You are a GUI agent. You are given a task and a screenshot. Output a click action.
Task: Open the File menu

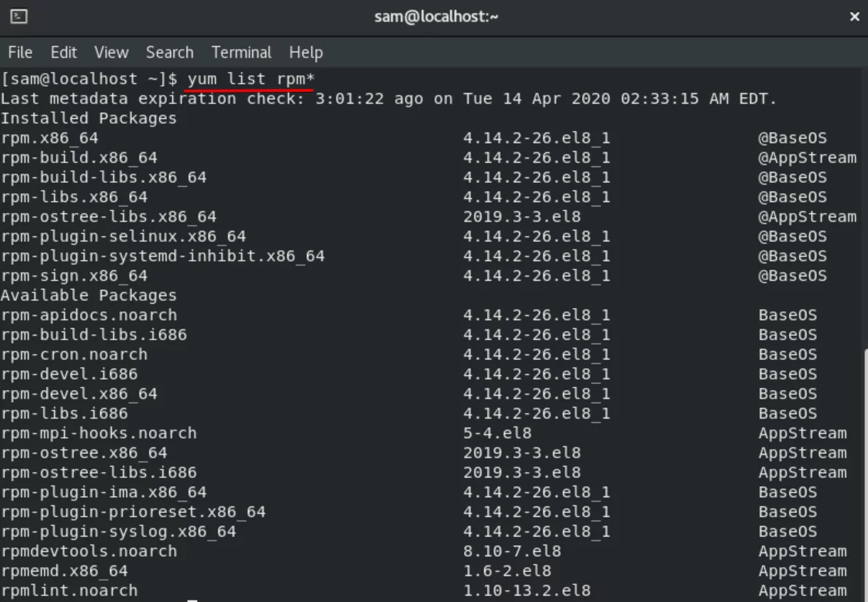point(20,52)
